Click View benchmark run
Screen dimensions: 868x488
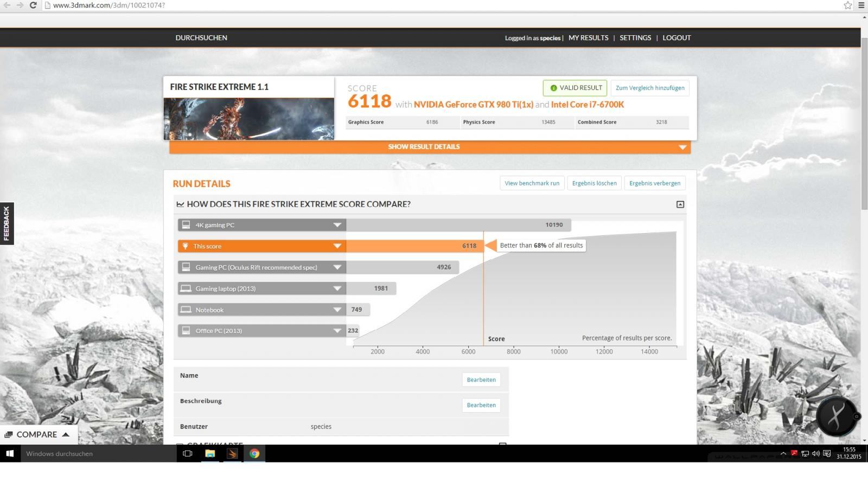coord(532,183)
